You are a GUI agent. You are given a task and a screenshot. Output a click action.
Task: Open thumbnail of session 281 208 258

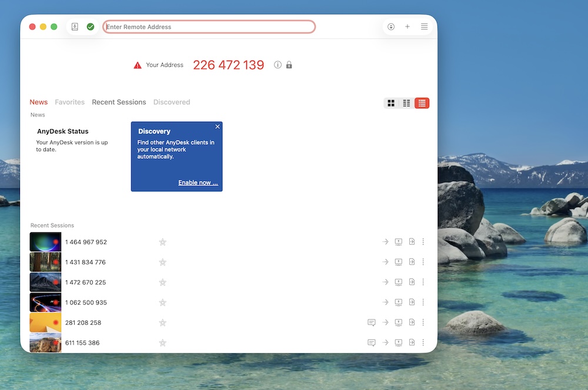(45, 322)
